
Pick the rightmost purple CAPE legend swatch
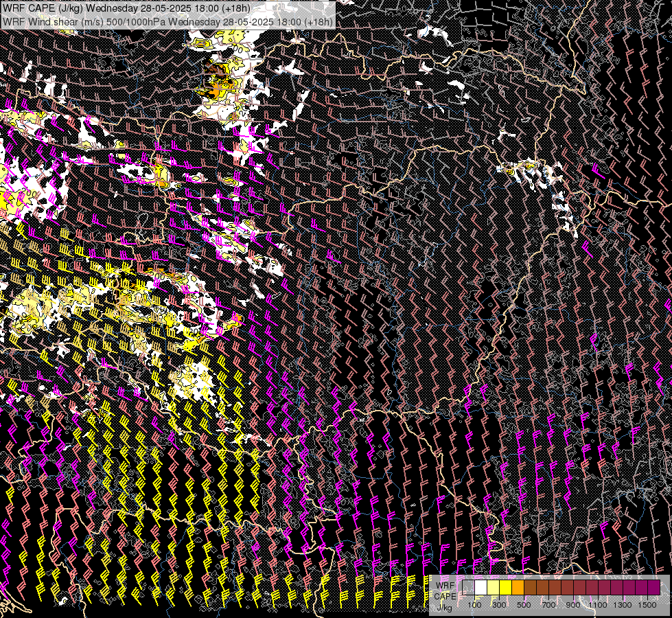pos(653,587)
